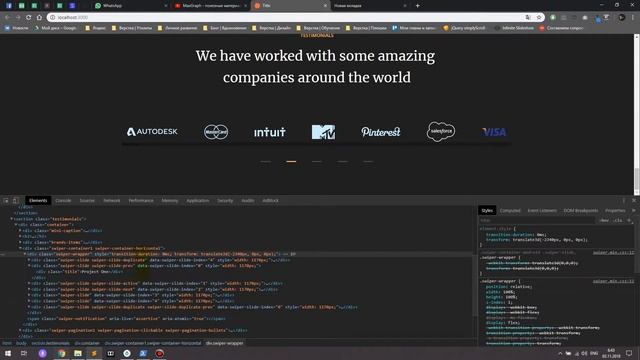Reload the page with the refresh icon
The width and height of the screenshot is (640, 360).
[29, 17]
